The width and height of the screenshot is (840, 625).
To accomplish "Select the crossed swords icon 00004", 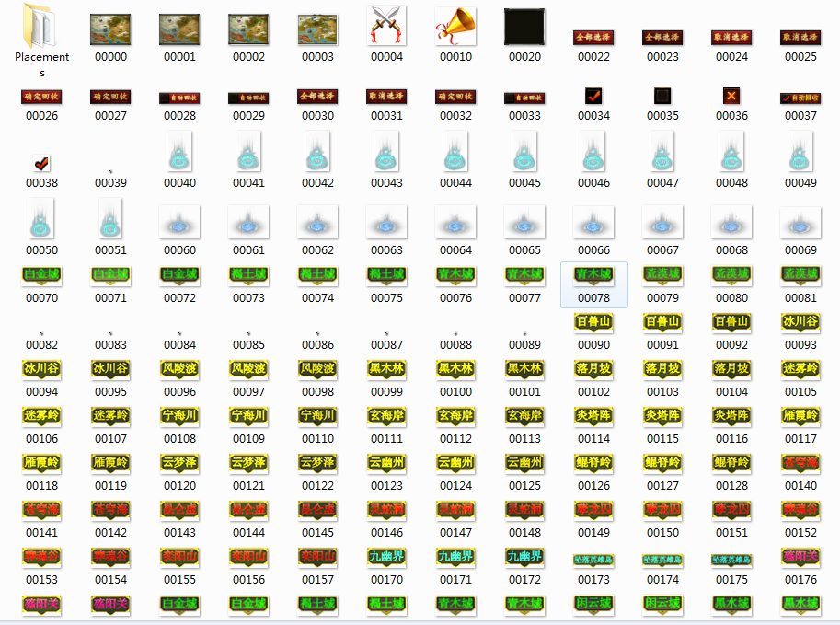I will tap(386, 27).
